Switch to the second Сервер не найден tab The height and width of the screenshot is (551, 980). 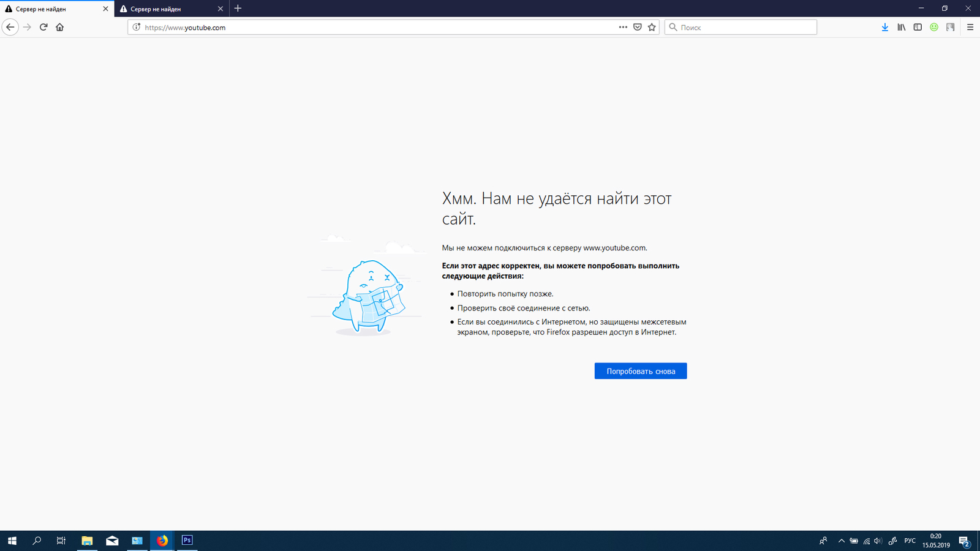tap(171, 9)
